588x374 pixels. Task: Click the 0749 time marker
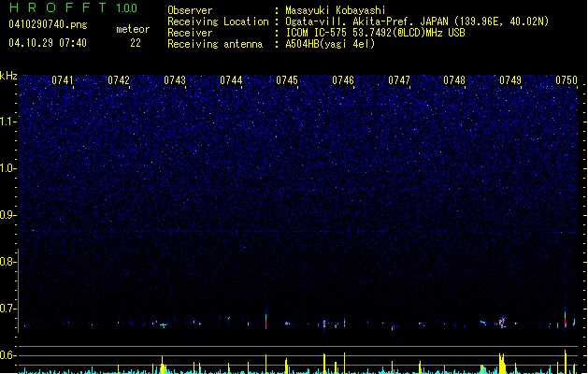click(x=510, y=80)
